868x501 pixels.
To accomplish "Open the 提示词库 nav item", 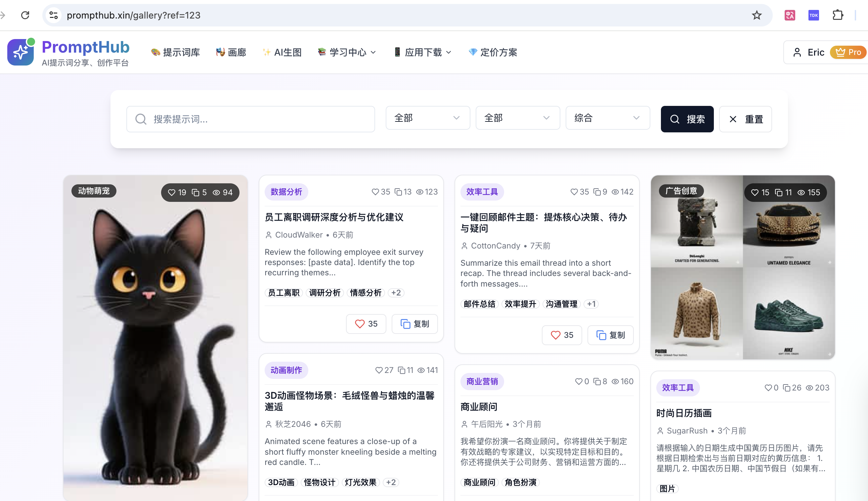I will pos(175,52).
